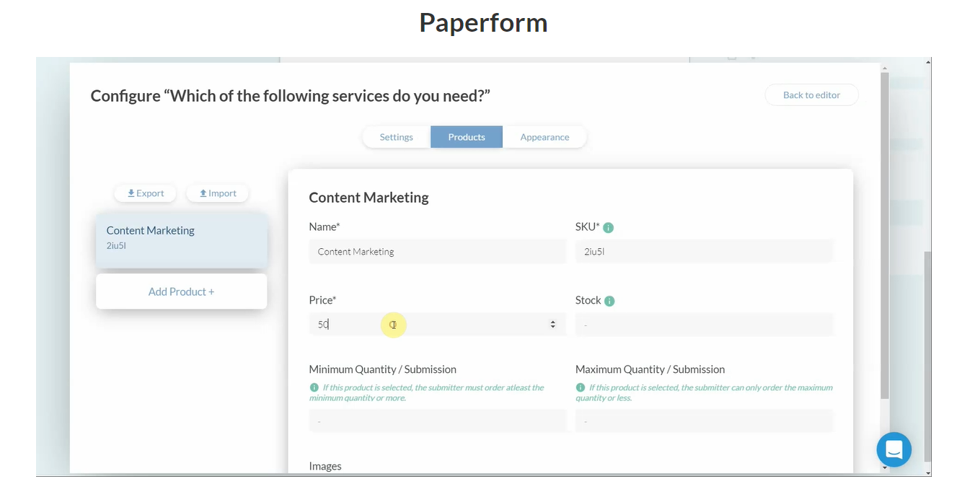Image resolution: width=980 pixels, height=497 pixels.
Task: Open the Appearance tab
Action: pyautogui.click(x=544, y=137)
